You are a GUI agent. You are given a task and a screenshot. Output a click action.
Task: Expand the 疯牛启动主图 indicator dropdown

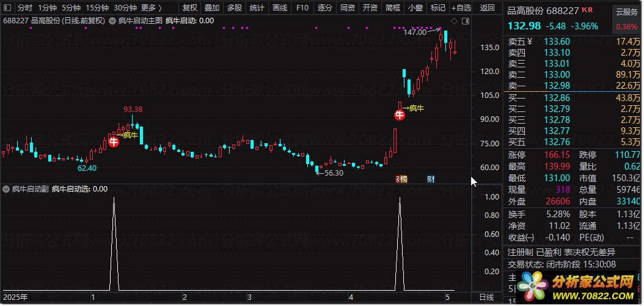[112, 21]
